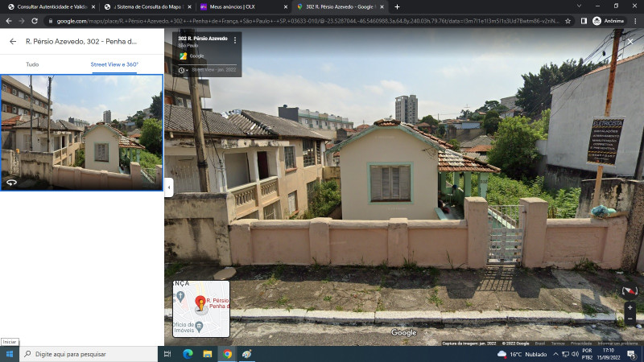Click the compass in Street View
644x362 pixels.
pyautogui.click(x=630, y=291)
